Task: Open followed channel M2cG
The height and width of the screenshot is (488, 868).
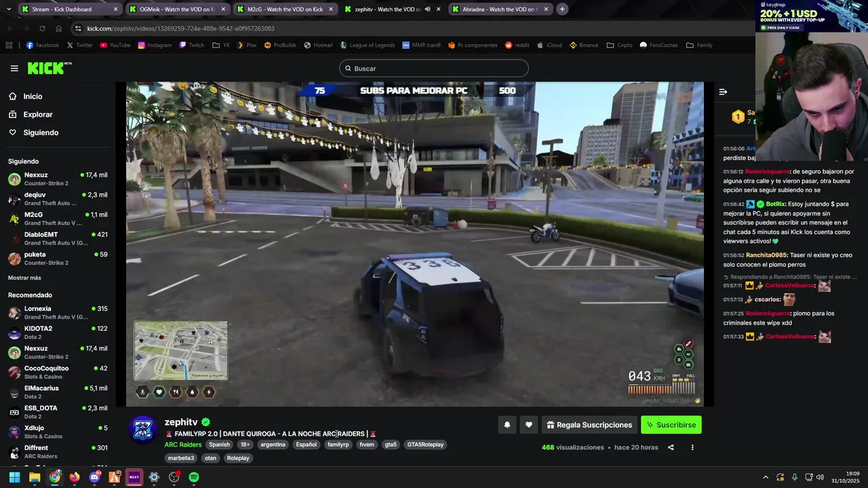Action: click(x=58, y=218)
